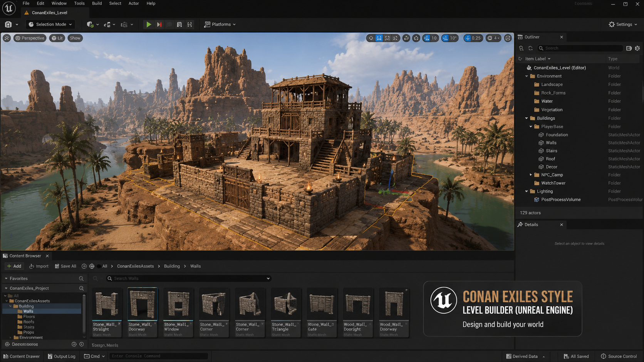Open the Output Log from the status bar
The width and height of the screenshot is (644, 362).
[61, 356]
